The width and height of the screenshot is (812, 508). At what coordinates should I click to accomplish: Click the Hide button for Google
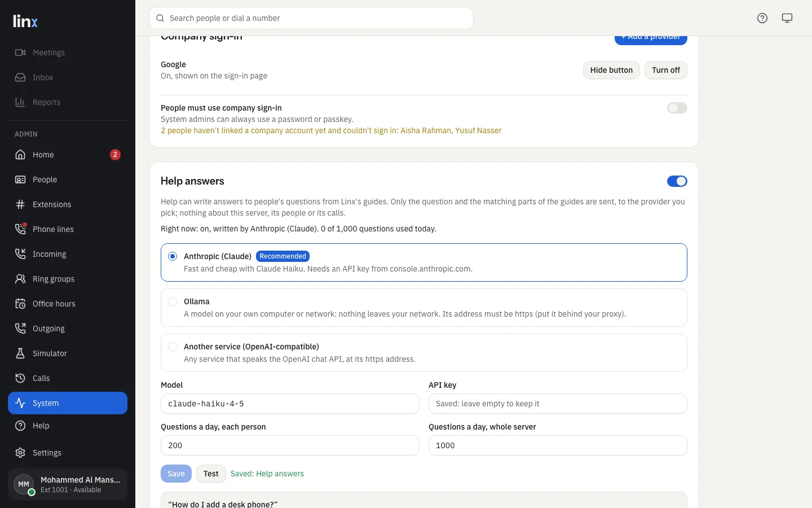(611, 70)
